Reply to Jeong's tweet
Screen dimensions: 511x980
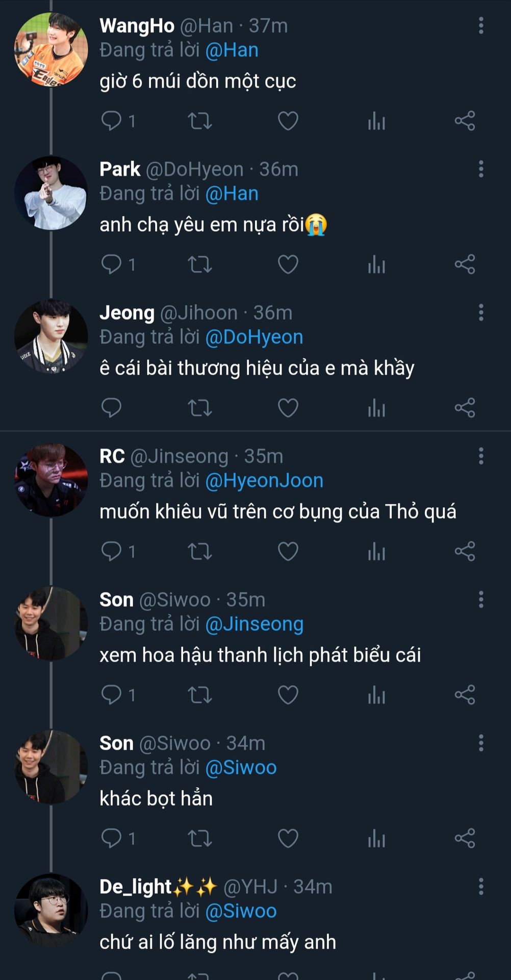pos(111,408)
